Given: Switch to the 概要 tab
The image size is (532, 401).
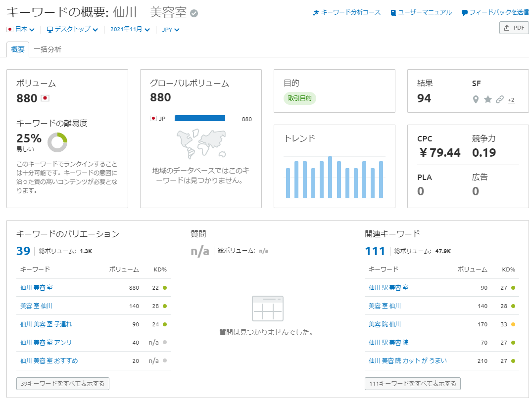Looking at the screenshot, I should tap(18, 49).
